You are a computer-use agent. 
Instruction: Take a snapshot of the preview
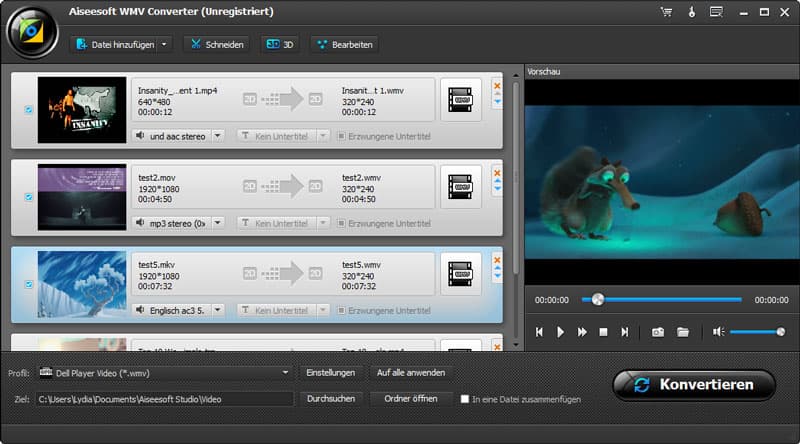658,332
